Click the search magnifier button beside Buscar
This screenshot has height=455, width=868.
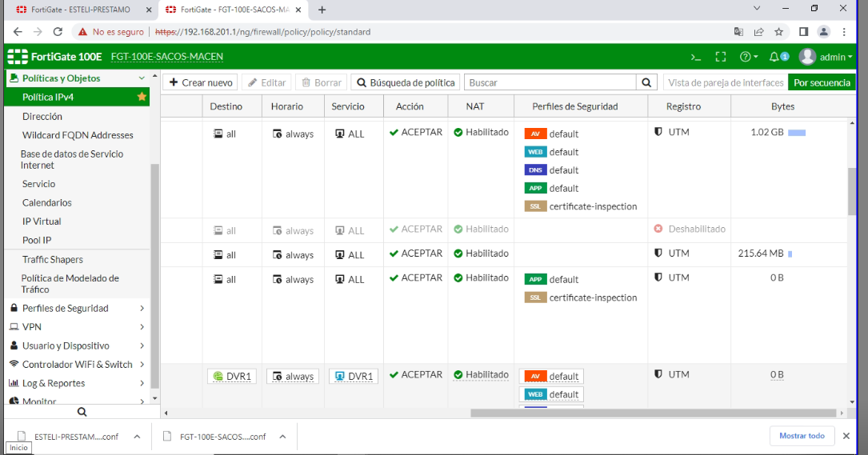tap(646, 82)
